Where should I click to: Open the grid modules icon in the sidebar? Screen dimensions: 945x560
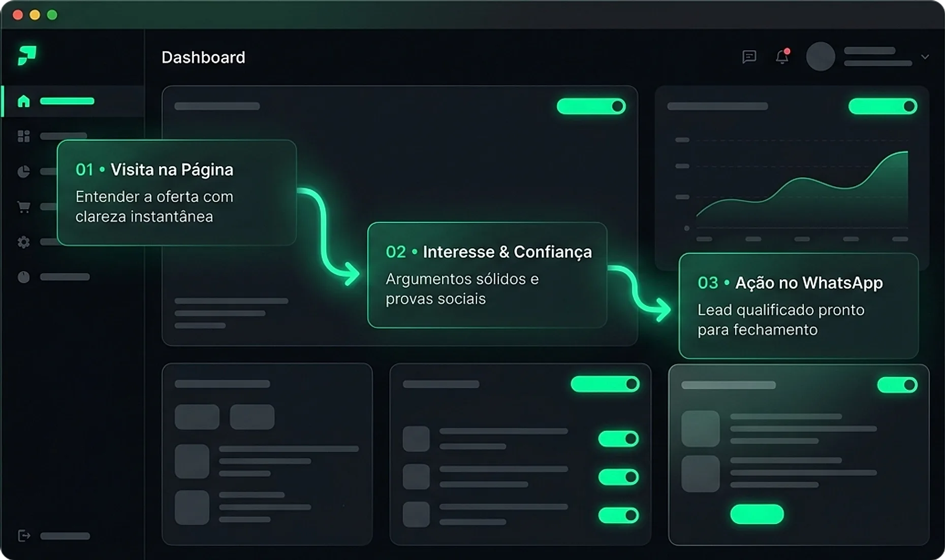pos(24,136)
